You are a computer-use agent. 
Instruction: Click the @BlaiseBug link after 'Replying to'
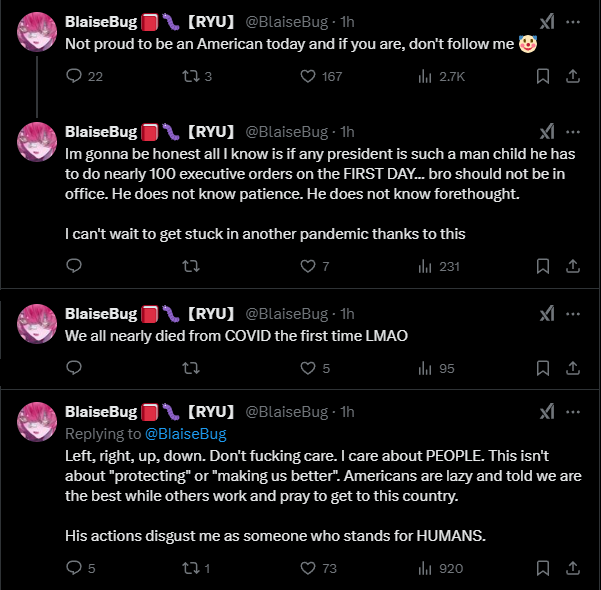[x=186, y=434]
